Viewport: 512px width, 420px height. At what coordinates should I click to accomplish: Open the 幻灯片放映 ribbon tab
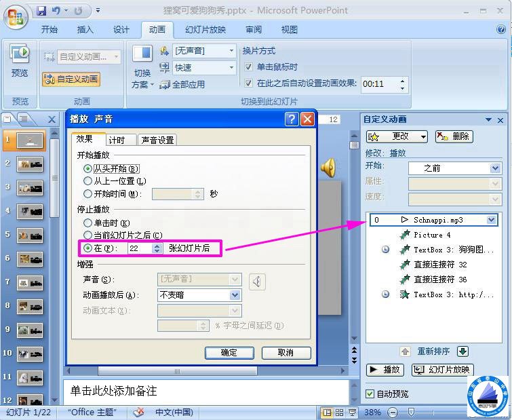[x=205, y=30]
